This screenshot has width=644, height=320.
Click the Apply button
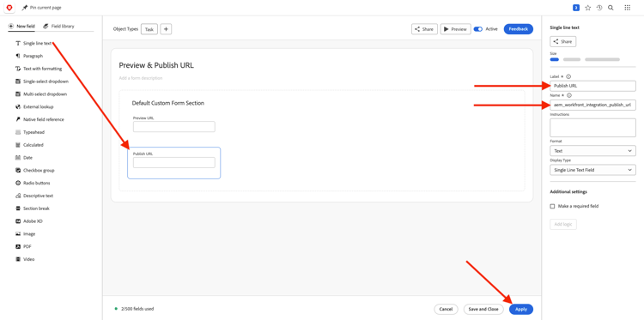click(521, 310)
